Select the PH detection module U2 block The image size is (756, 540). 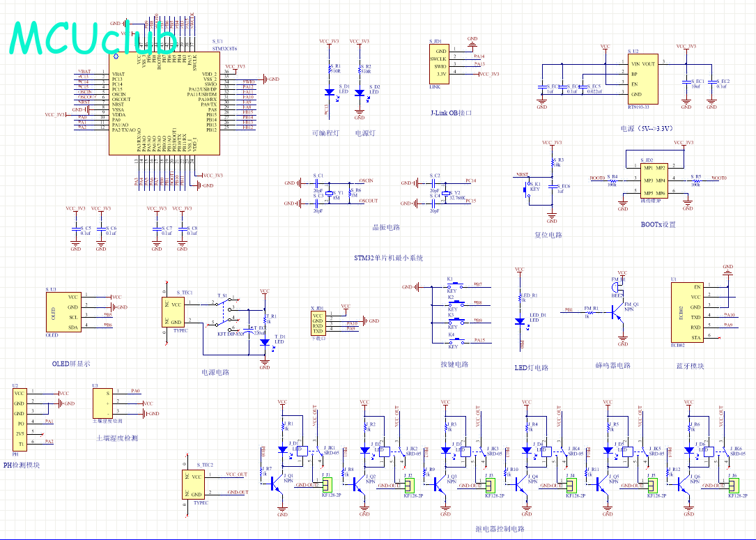19,419
